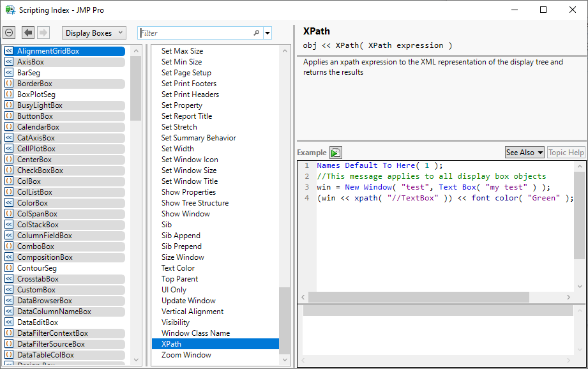Choose DataFilterContextBox from the list
588x369 pixels.
52,333
